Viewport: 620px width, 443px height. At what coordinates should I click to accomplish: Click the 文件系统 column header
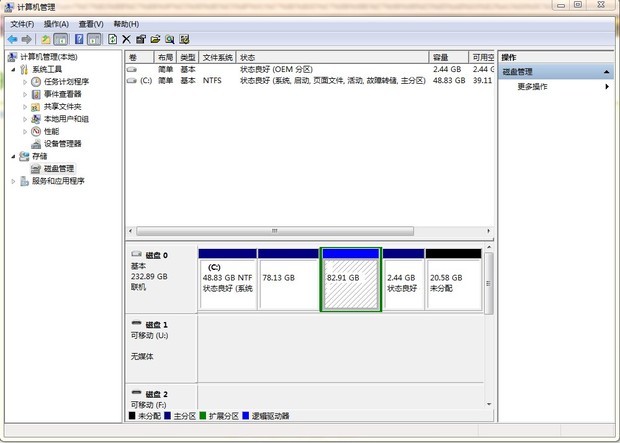click(x=217, y=58)
